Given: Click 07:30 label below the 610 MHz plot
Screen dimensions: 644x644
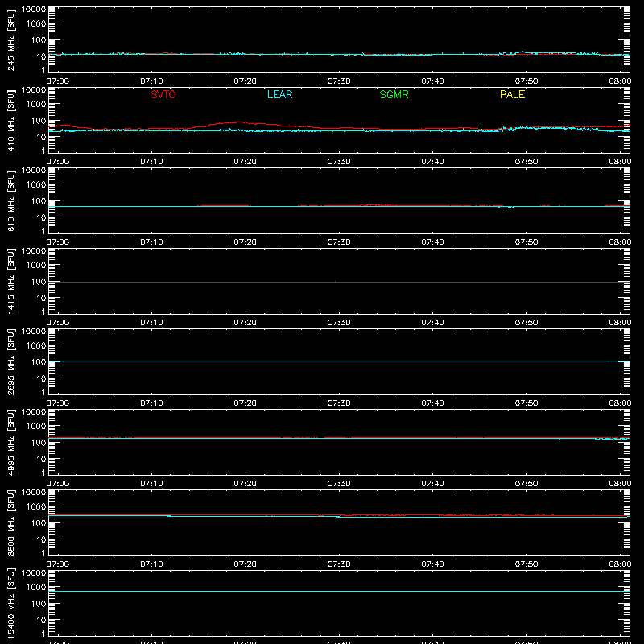Looking at the screenshot, I should [339, 242].
